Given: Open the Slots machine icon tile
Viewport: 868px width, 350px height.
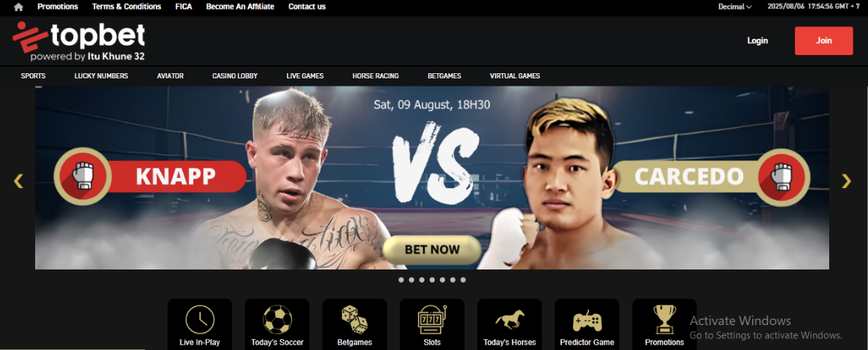Looking at the screenshot, I should coord(433,324).
